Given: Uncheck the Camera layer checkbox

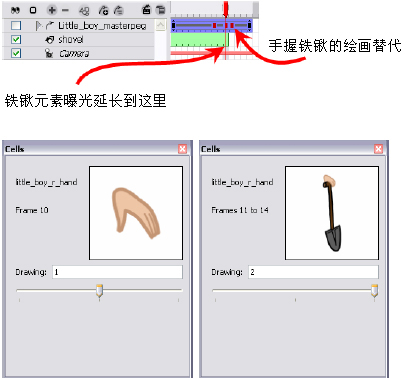Looking at the screenshot, I should [x=16, y=53].
